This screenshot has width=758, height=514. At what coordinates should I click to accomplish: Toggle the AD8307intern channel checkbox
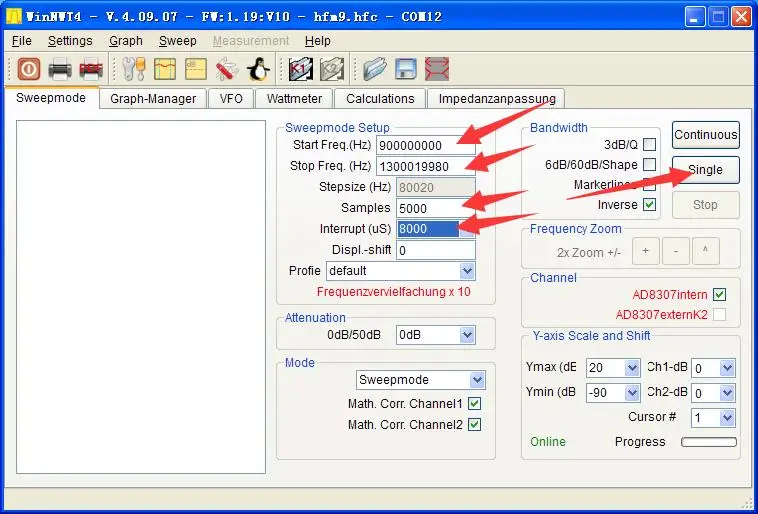pos(719,294)
